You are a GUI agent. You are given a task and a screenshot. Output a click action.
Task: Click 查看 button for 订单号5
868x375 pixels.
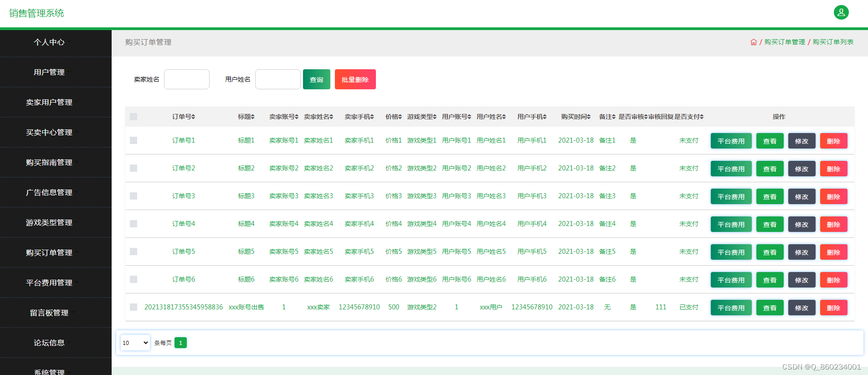tap(770, 252)
